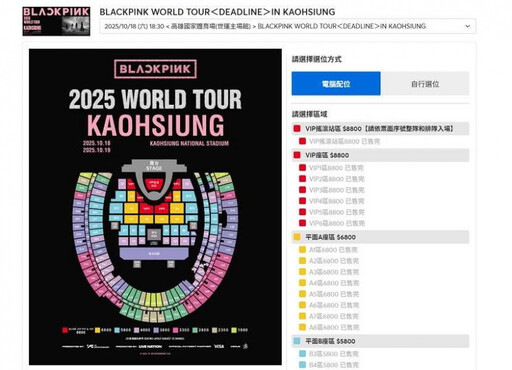
Task: Select the A4區6800 seating option
Action: [334, 283]
